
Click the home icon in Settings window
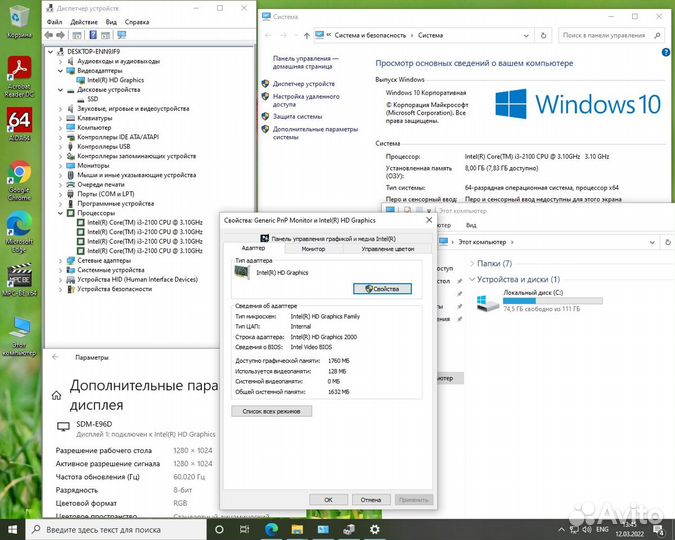point(56,395)
